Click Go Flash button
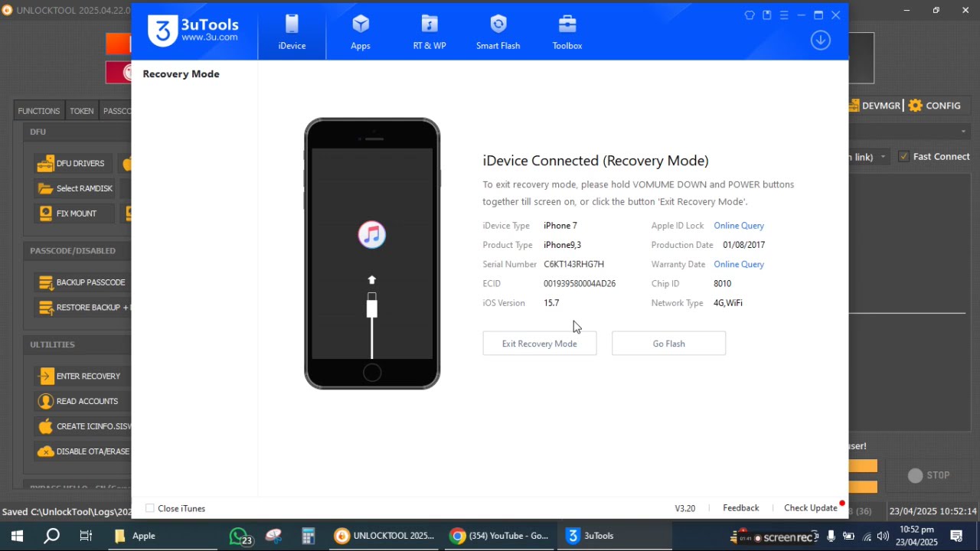The width and height of the screenshot is (980, 551). (x=668, y=344)
